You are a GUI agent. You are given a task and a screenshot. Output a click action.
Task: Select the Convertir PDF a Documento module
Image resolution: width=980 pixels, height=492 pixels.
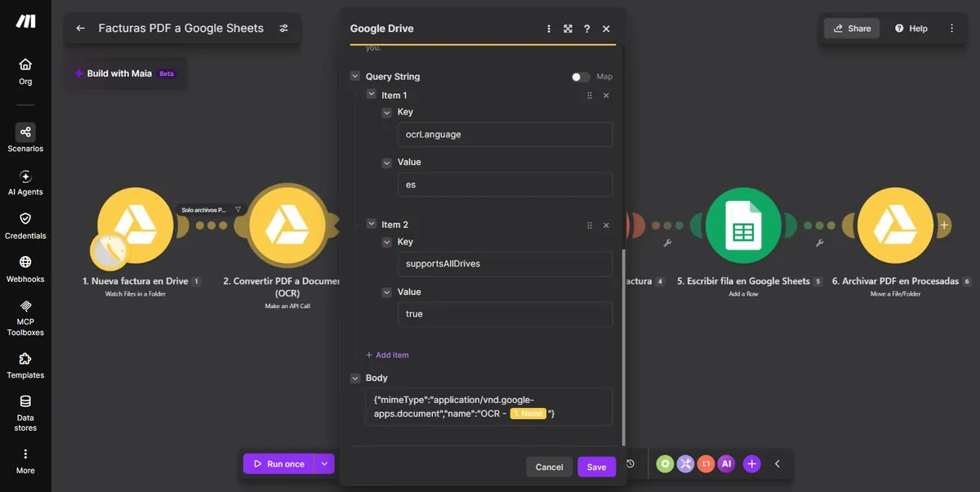(287, 225)
